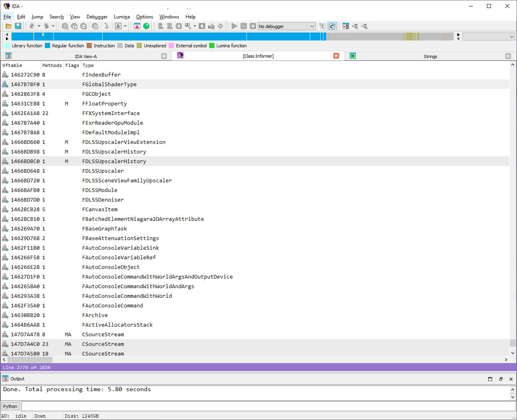
Task: Click the Jump forward arrow icon
Action: click(x=46, y=26)
